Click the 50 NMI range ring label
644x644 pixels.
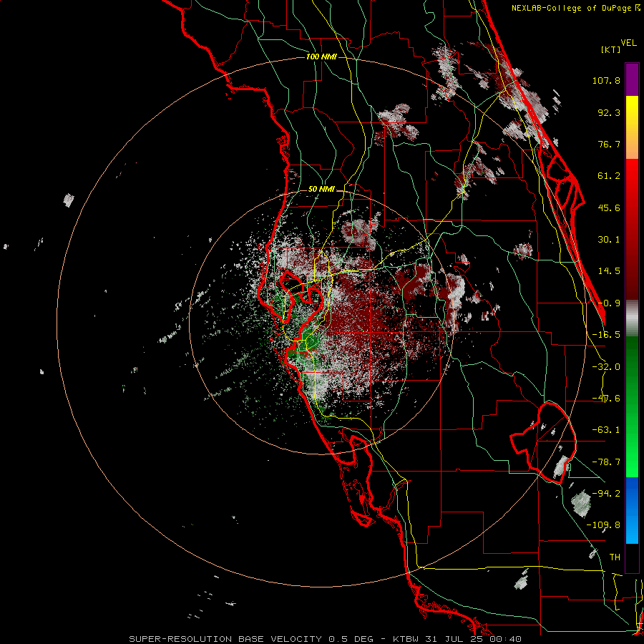click(x=321, y=190)
